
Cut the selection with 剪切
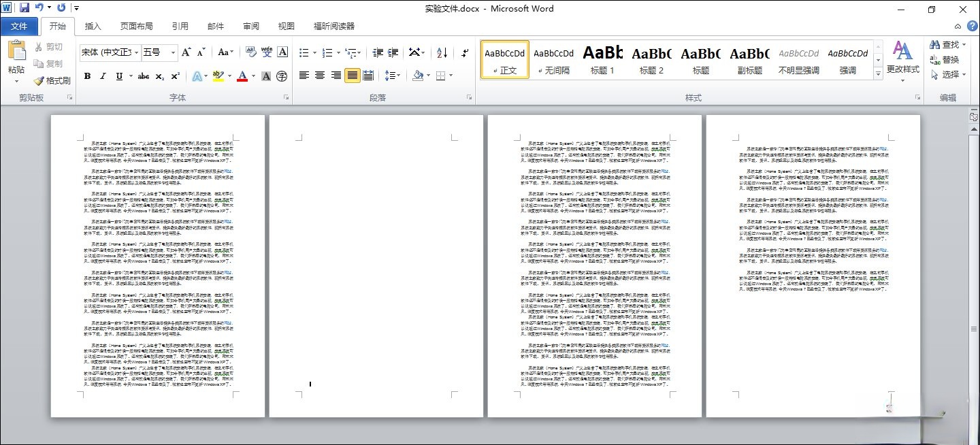(x=49, y=47)
